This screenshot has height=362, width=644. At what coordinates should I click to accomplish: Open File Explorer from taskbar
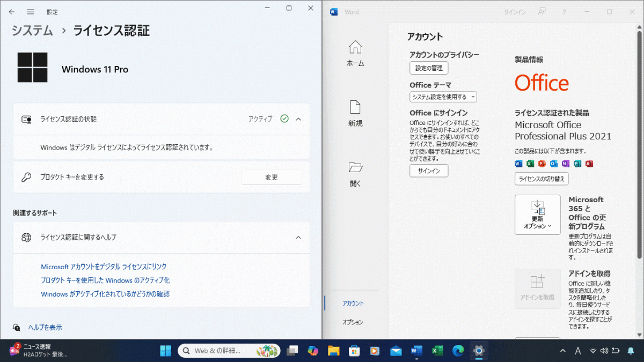(x=334, y=351)
